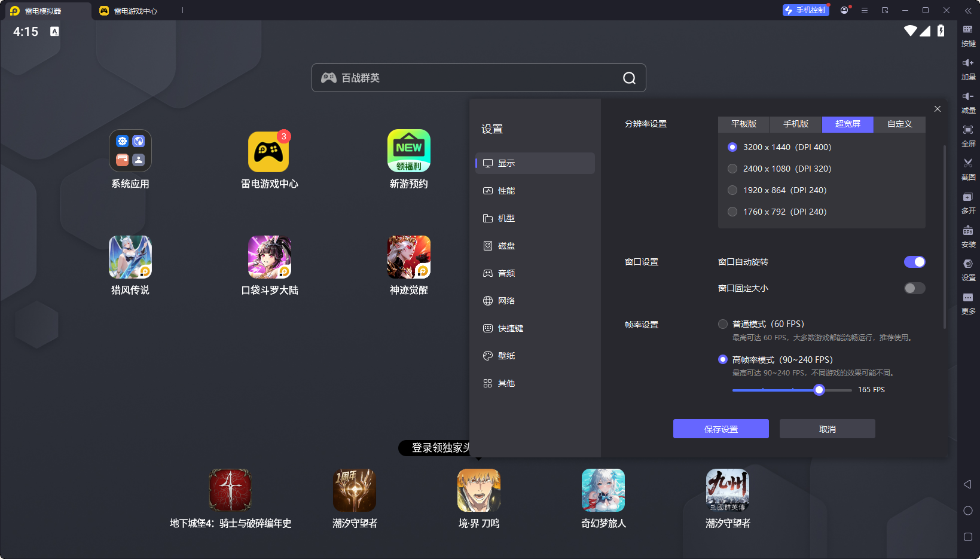980x559 pixels.
Task: Lower volume with the 减量 icon
Action: [968, 102]
